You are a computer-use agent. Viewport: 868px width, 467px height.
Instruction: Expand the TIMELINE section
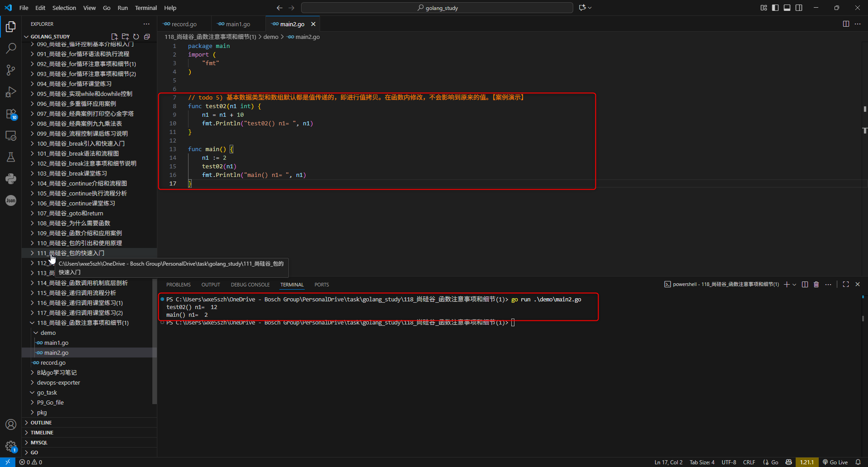[x=90, y=433]
